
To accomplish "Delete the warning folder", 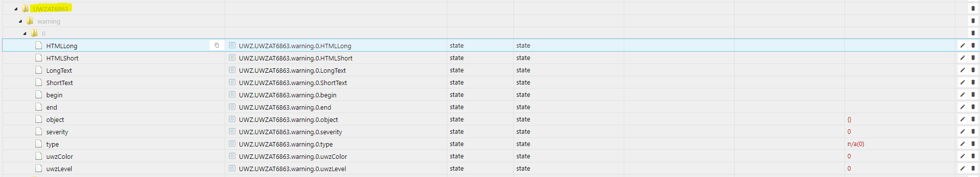I will [973, 21].
